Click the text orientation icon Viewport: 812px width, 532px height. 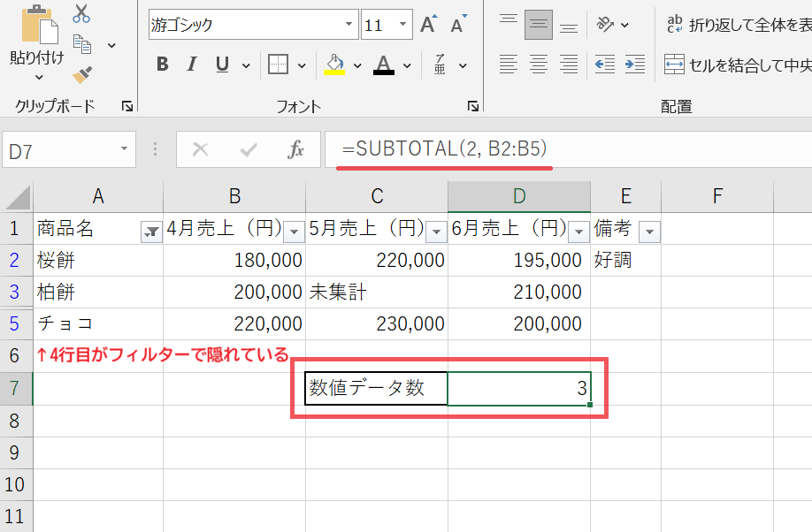[605, 25]
